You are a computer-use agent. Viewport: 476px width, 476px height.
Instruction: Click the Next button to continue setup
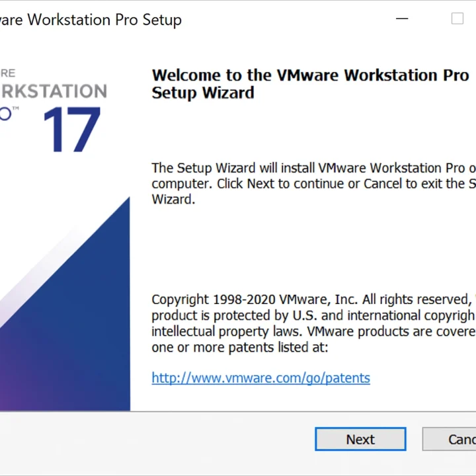(x=360, y=439)
